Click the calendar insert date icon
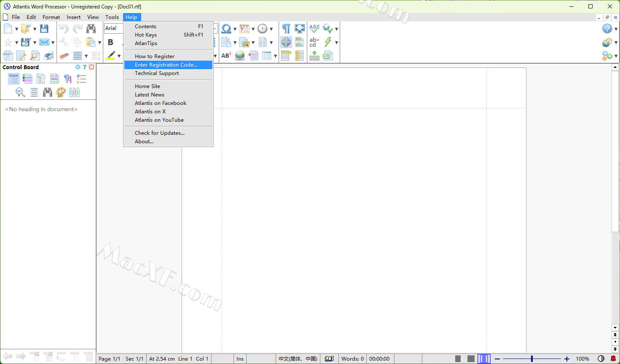 (x=244, y=29)
